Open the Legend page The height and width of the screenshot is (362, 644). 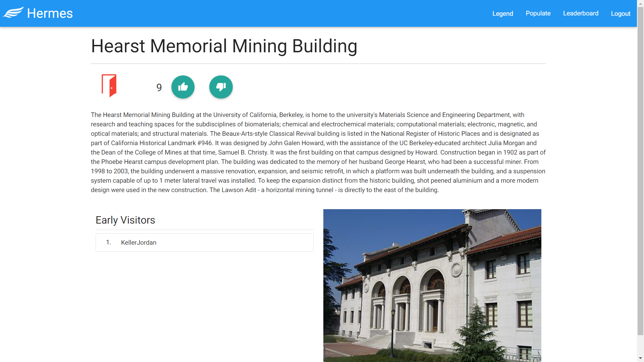coord(502,13)
